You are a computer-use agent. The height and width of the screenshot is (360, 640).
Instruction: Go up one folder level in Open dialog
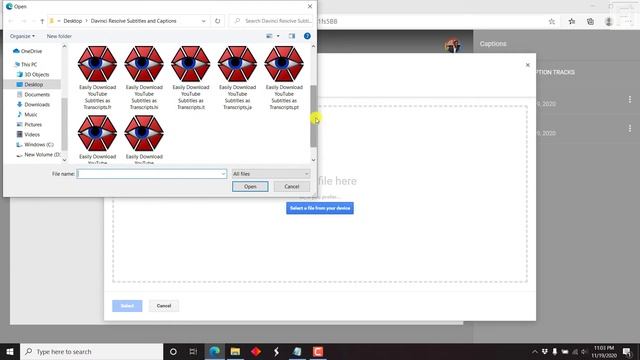click(42, 21)
